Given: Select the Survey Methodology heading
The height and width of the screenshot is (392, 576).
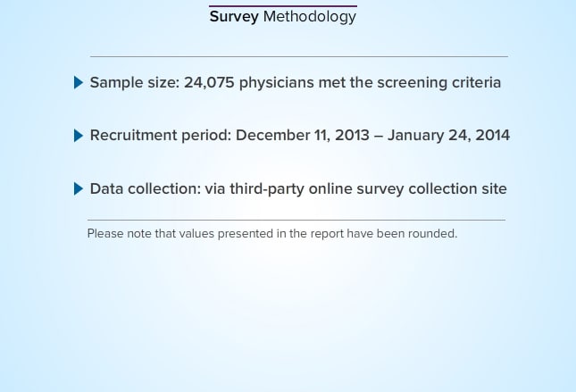Looking at the screenshot, I should coord(282,17).
